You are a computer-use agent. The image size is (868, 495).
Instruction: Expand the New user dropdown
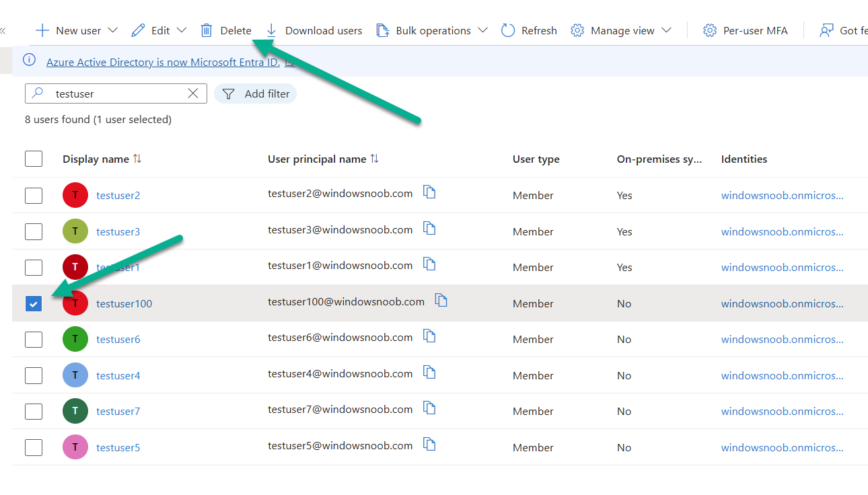click(x=113, y=30)
